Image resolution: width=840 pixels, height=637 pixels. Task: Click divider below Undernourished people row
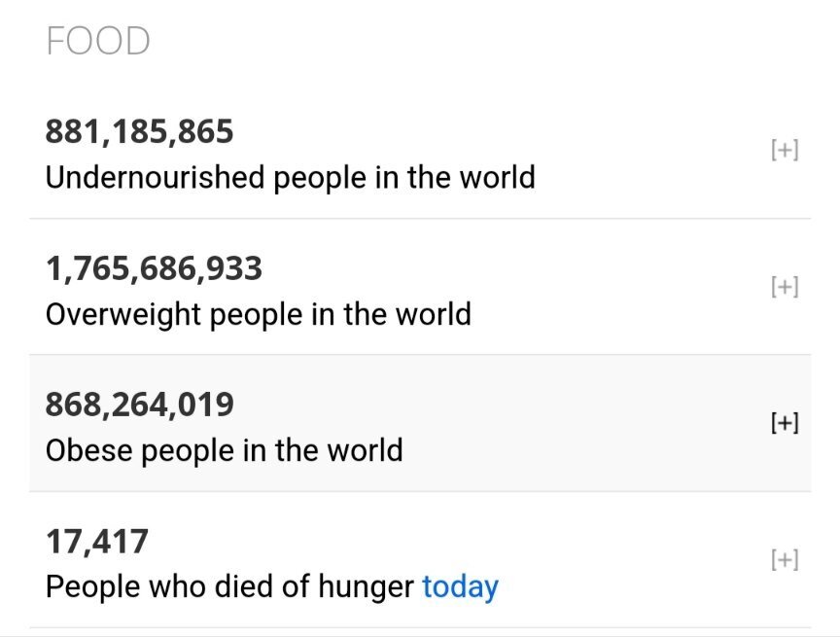420,218
